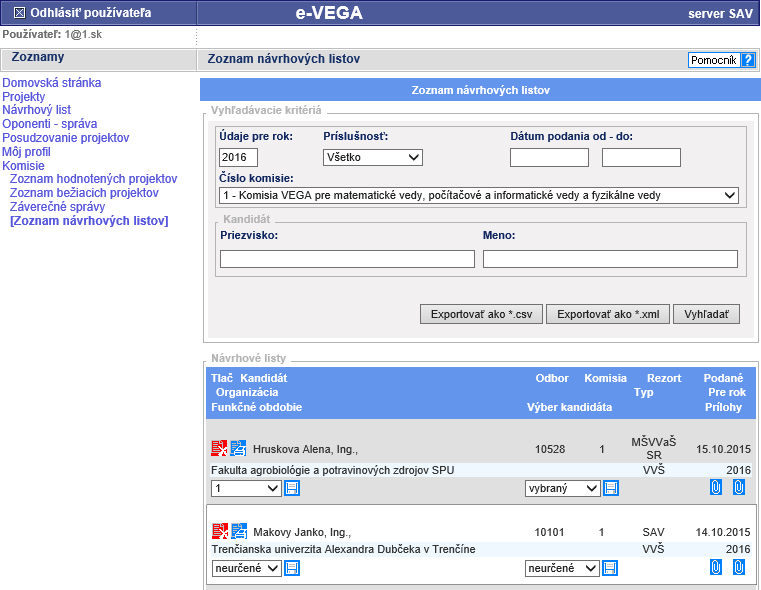Open the Projekty menu link
Screen dimensions: 761x590
[x=23, y=97]
